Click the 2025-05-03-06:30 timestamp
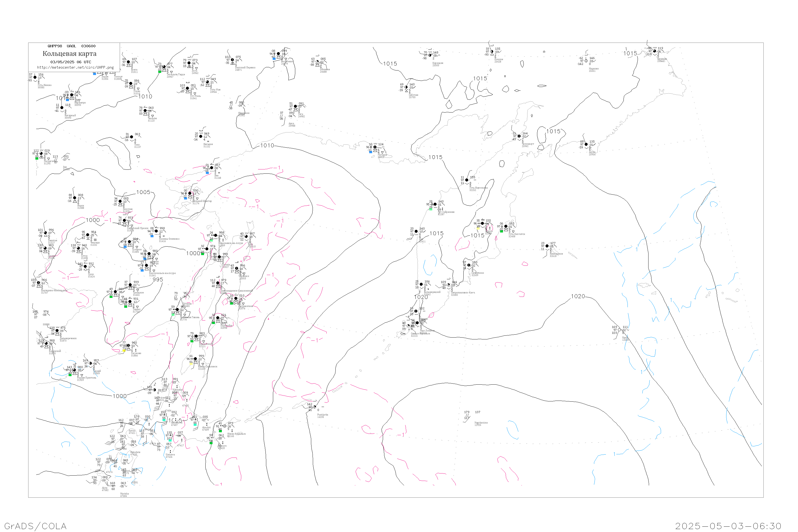The width and height of the screenshot is (798, 532). point(728,526)
